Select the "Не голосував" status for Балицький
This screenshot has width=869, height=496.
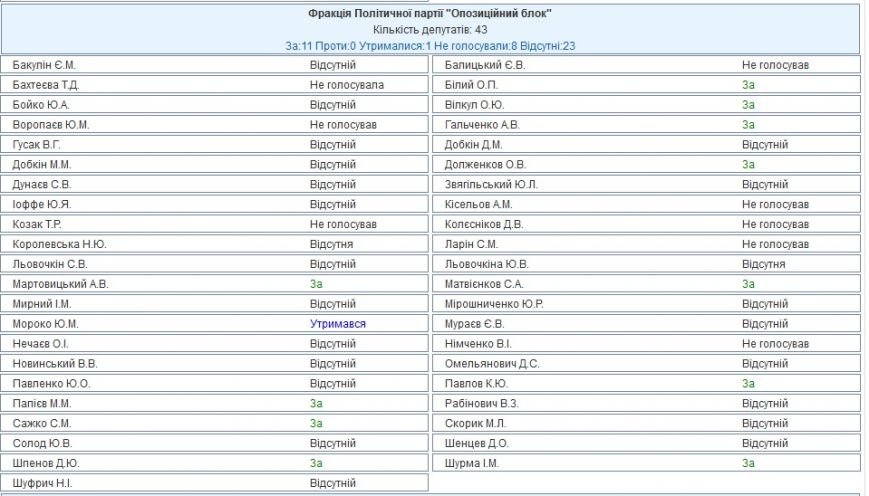pyautogui.click(x=775, y=65)
